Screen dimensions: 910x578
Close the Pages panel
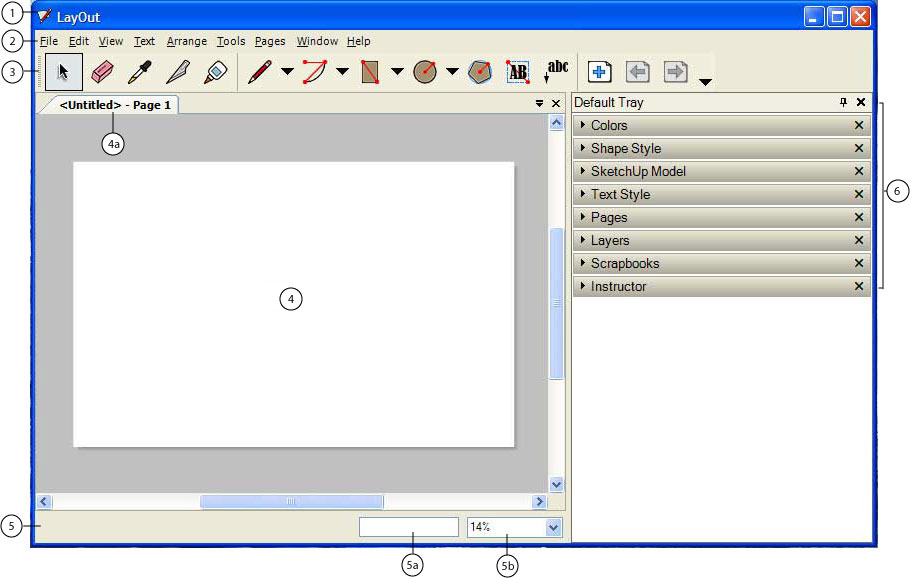tap(859, 217)
